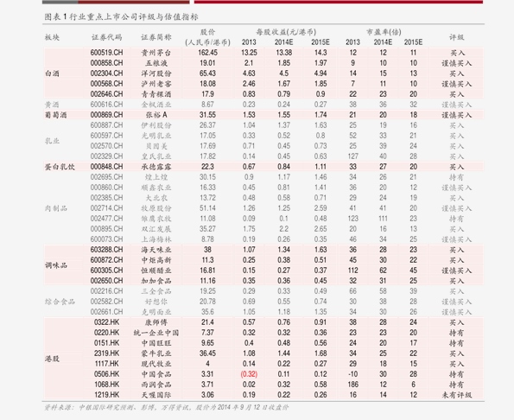Click the 证券代码 column header
This screenshot has height=420, width=514.
pos(106,37)
